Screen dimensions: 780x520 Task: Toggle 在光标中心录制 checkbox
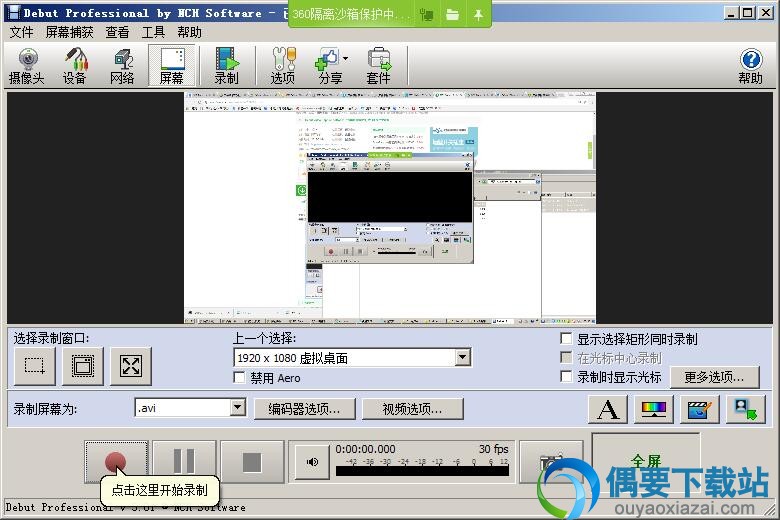566,357
